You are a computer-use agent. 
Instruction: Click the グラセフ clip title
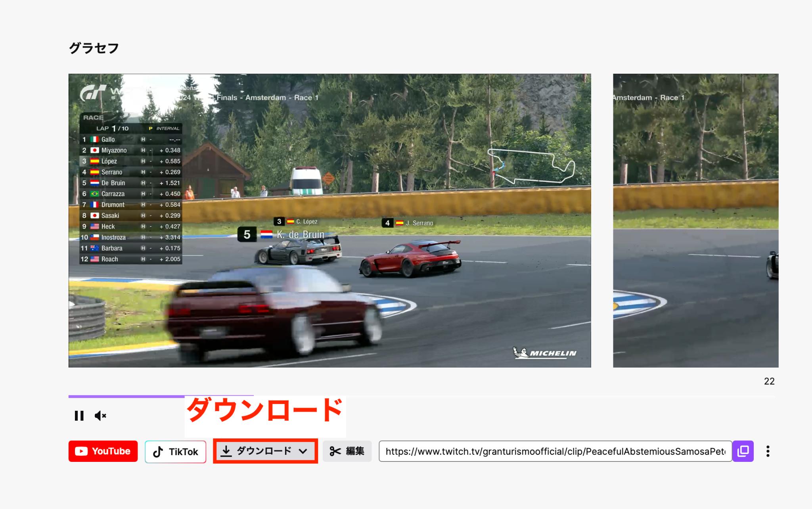click(94, 48)
